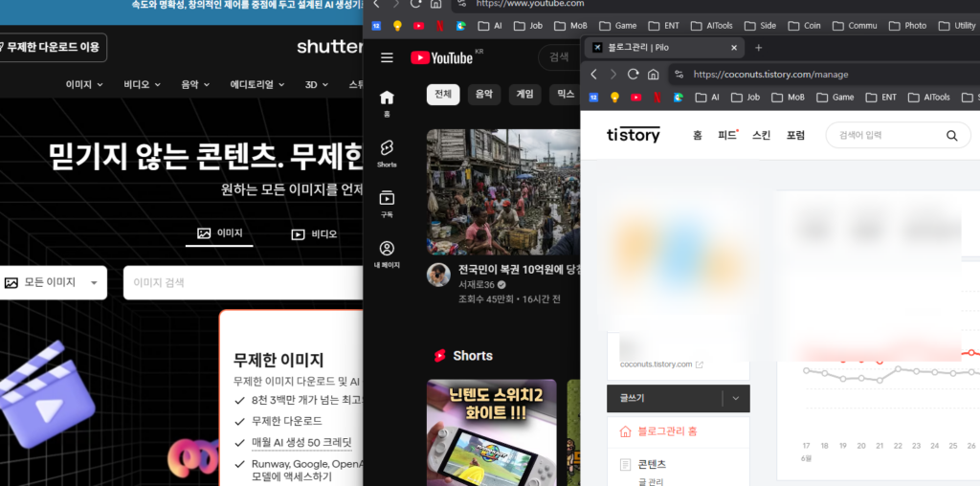Open 스킨 in Tistory top navigation

coord(761,135)
